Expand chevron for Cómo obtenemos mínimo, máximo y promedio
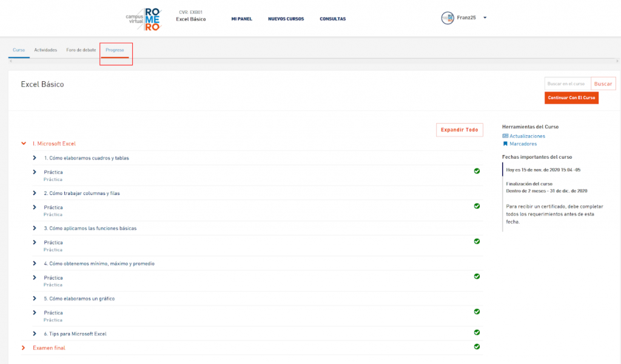The height and width of the screenshot is (364, 621). click(x=35, y=263)
